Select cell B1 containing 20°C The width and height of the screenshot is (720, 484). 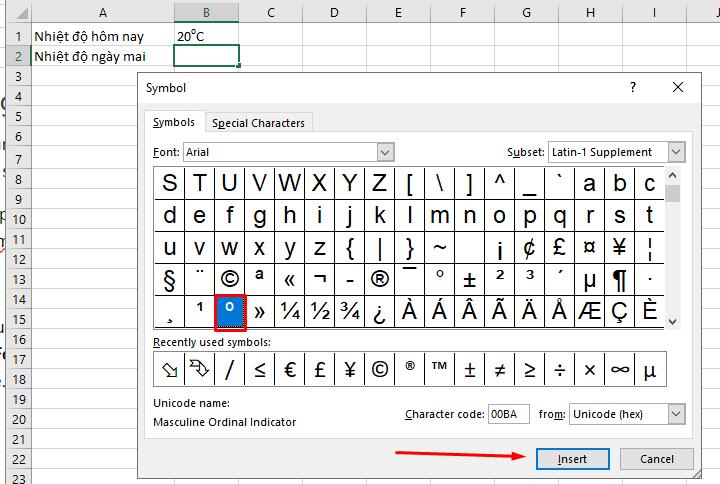206,36
